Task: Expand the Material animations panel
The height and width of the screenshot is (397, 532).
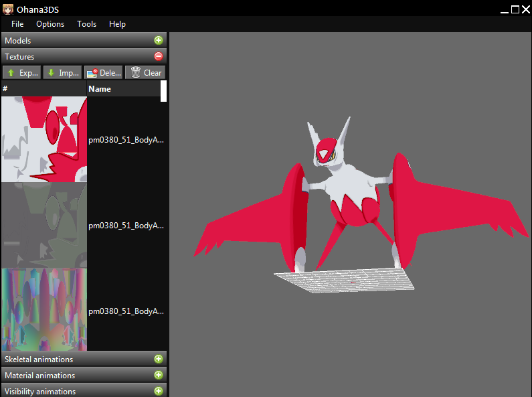Action: [x=159, y=376]
